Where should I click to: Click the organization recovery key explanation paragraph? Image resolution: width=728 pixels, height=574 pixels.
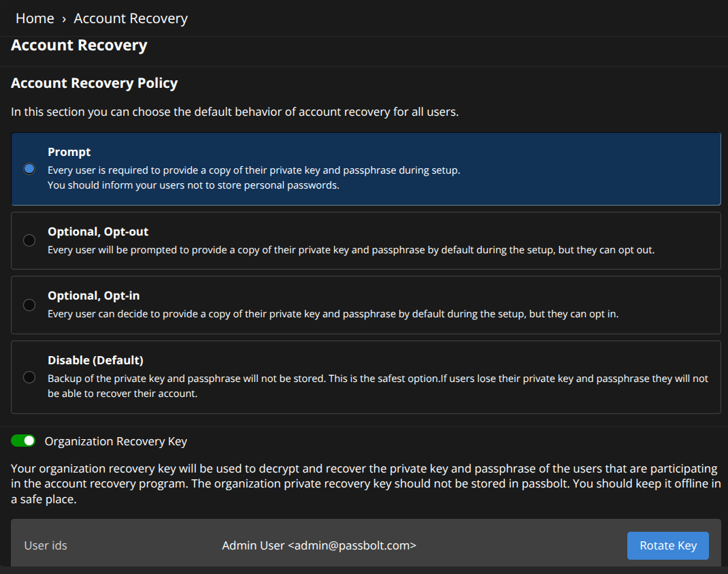pos(364,484)
